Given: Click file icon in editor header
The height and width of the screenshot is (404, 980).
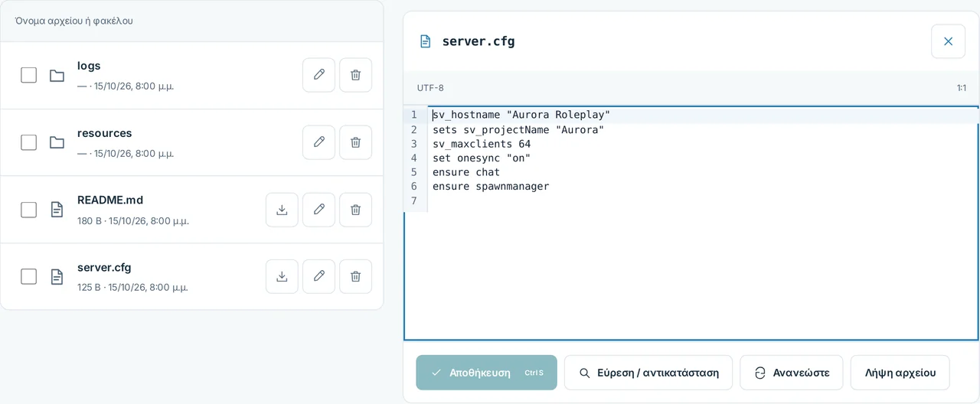Looking at the screenshot, I should coord(426,41).
